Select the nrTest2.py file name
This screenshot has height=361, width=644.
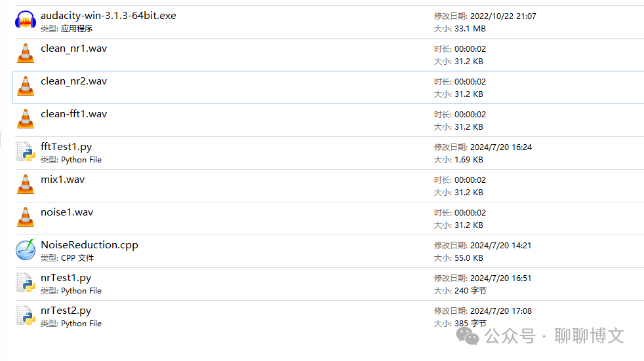(66, 311)
